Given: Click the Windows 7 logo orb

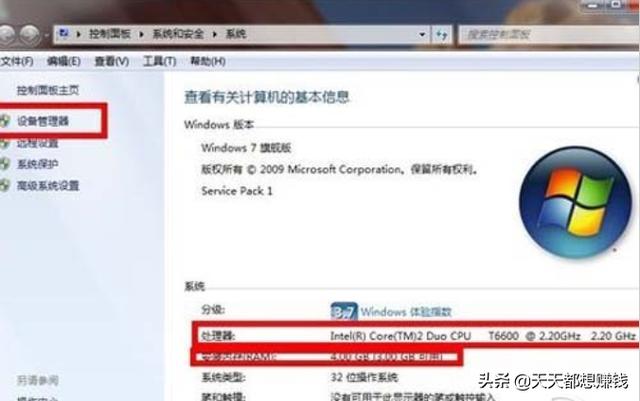Looking at the screenshot, I should [576, 203].
